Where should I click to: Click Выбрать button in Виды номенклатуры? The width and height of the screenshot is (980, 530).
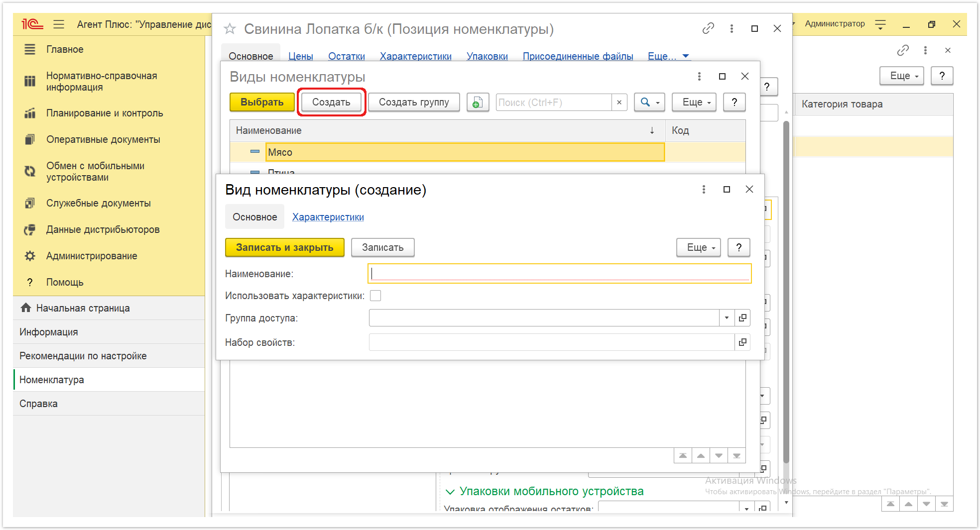point(262,102)
